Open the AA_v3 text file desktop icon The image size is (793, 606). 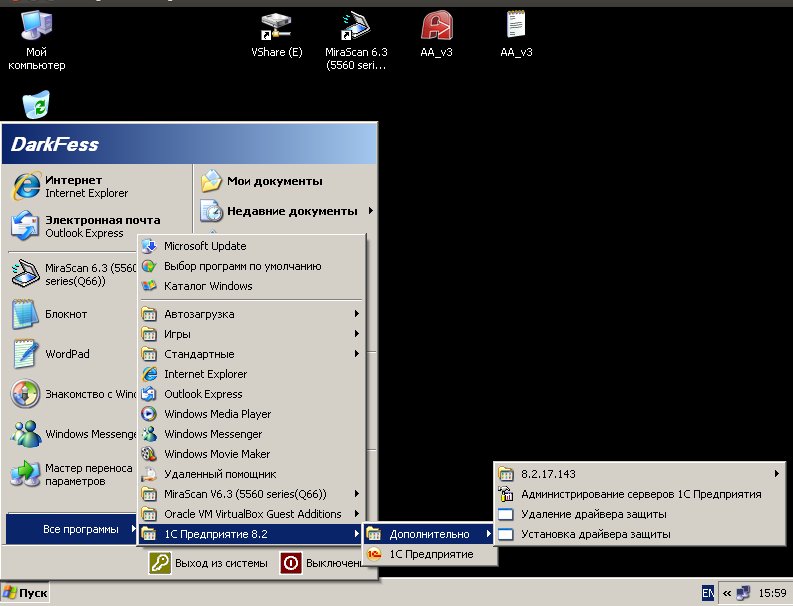pos(516,35)
